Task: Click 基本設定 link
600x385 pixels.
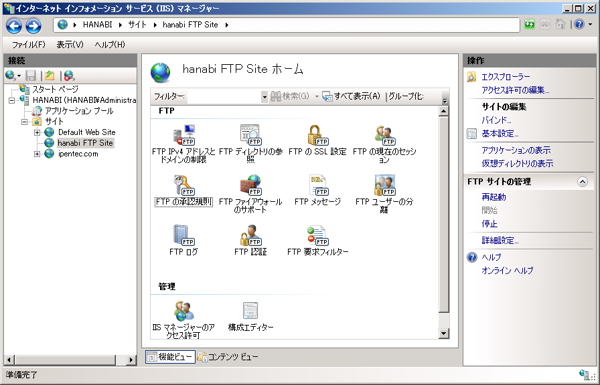Action: point(500,134)
